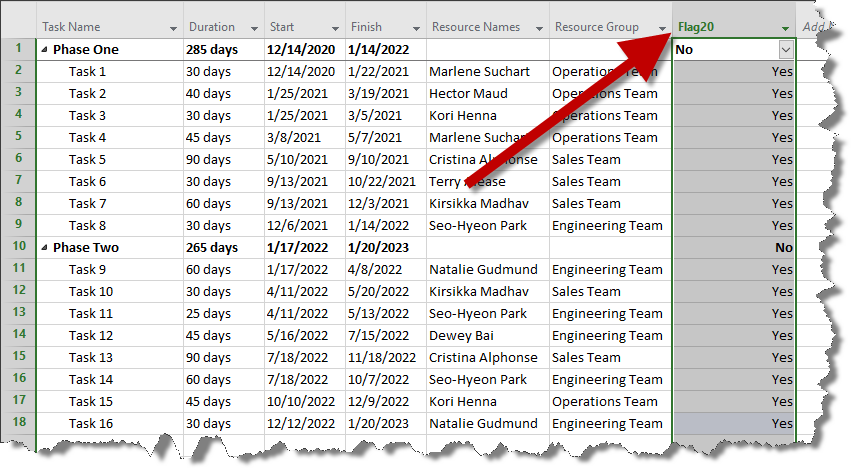Click Sales Team group for Task 5
The height and width of the screenshot is (468, 851).
coord(611,160)
